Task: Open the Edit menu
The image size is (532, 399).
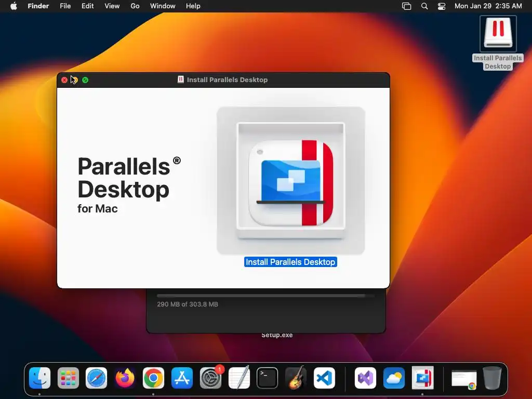Action: point(87,6)
